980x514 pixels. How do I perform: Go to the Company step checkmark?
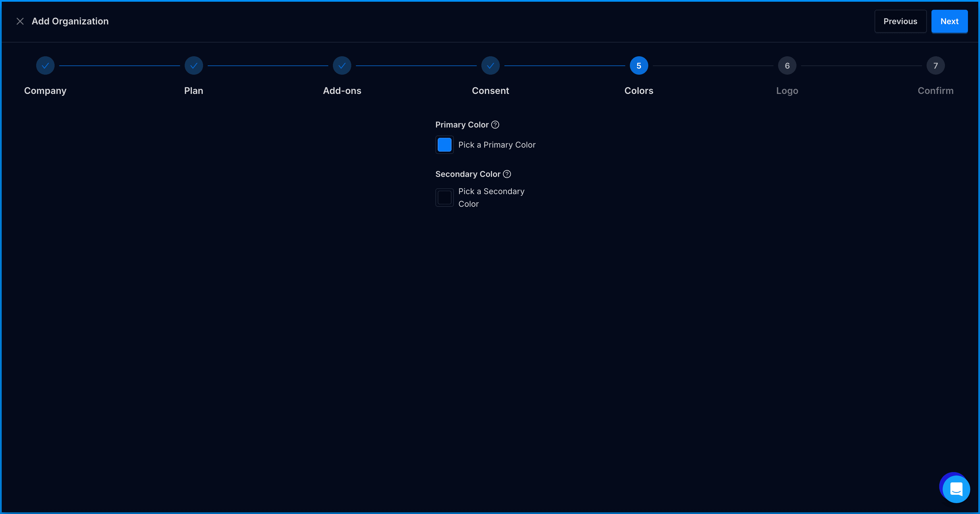coord(45,66)
